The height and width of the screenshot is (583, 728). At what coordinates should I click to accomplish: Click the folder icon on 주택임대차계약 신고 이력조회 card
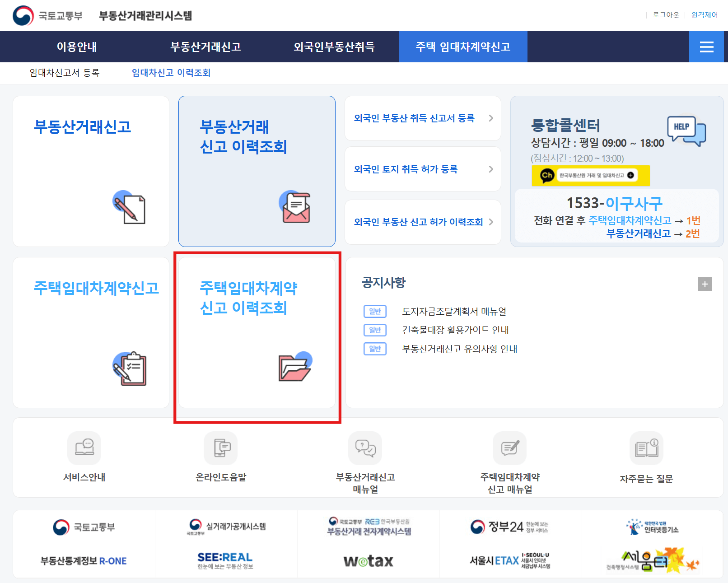pos(295,366)
